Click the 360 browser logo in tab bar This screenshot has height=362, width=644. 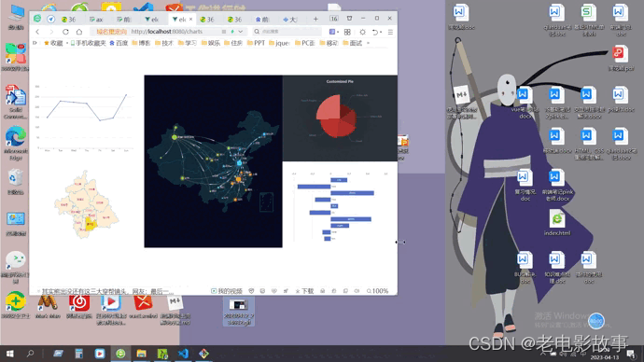[37, 19]
